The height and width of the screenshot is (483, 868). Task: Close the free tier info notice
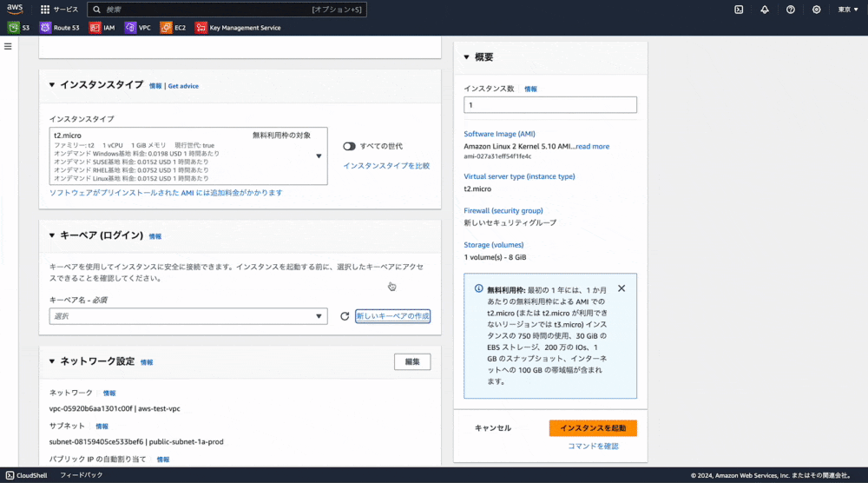621,288
